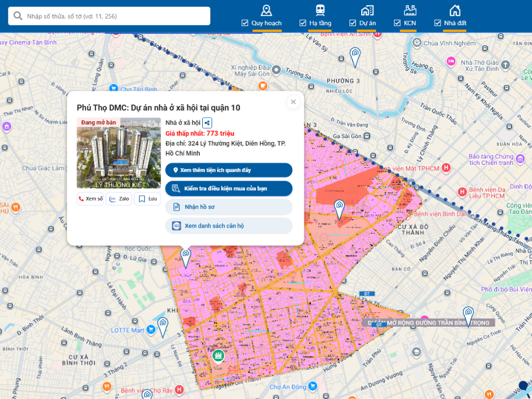Screen dimensions: 532x399
Task: Open the Phú Thọ DMC project thumbnail
Action: pyautogui.click(x=119, y=153)
